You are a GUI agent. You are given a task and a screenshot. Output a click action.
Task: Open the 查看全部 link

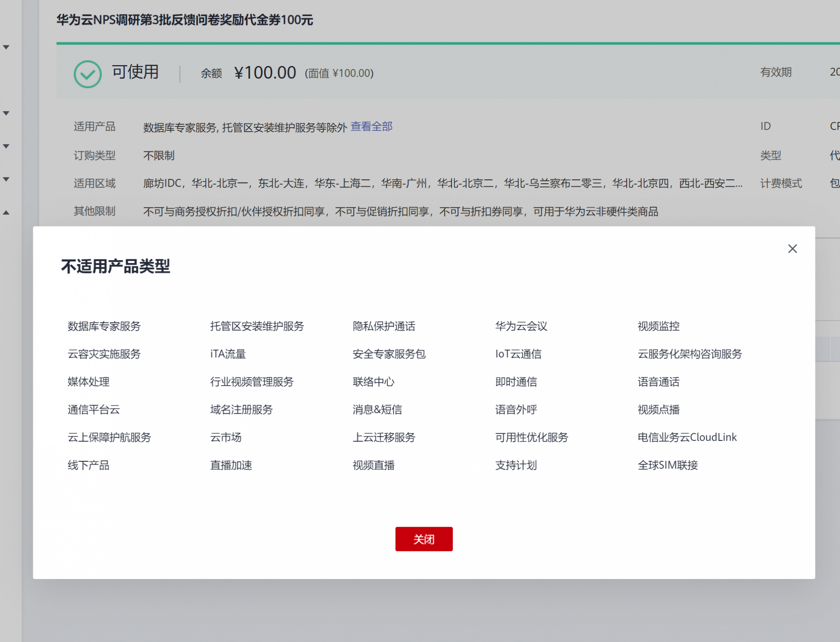[371, 127]
